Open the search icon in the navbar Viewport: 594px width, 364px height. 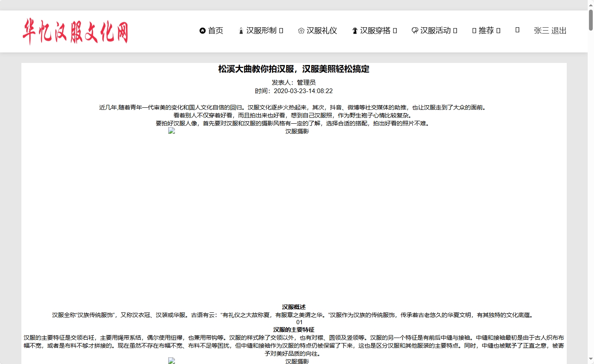point(517,30)
